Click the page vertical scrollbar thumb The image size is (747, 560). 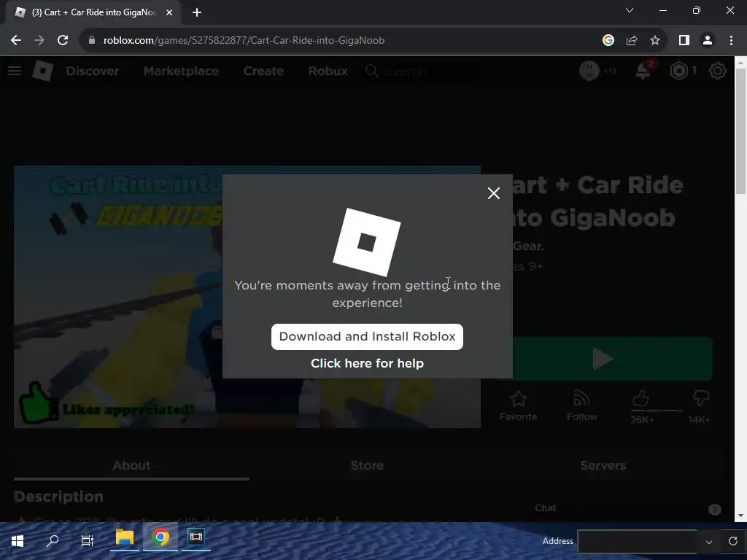740,131
